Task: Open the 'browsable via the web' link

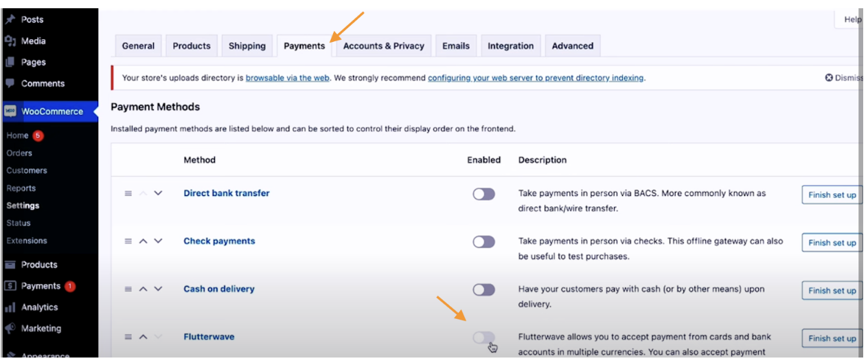Action: click(288, 78)
